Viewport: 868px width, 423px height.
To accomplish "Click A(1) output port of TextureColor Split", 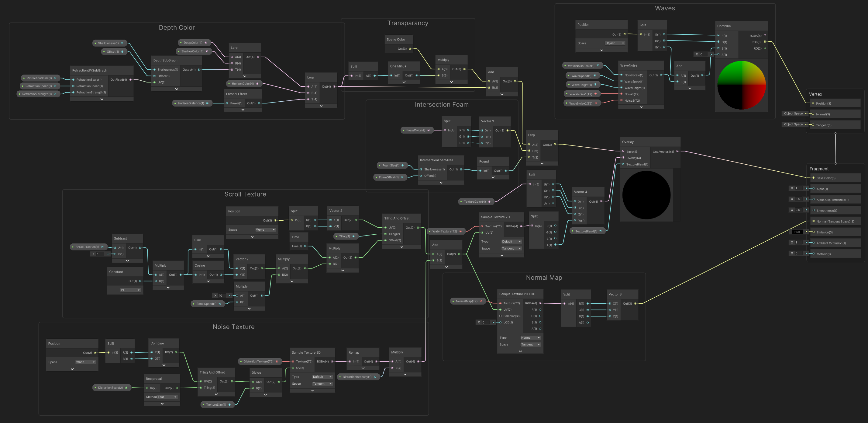I will click(x=553, y=203).
